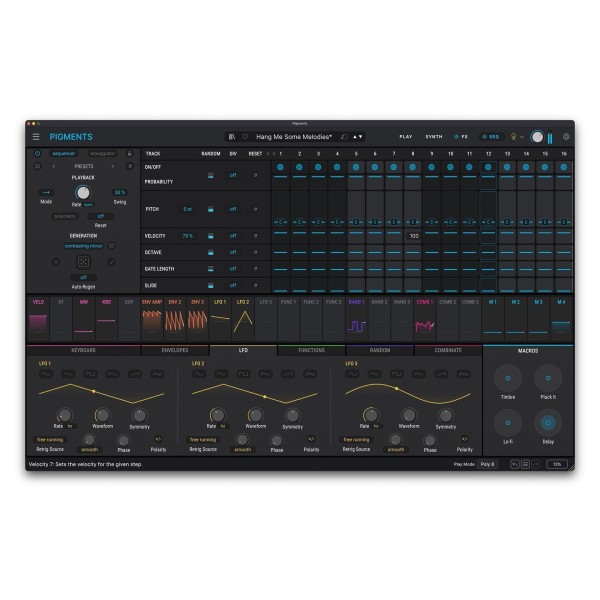Image resolution: width=600 pixels, height=600 pixels.
Task: Click the randomize icon in Velocity row
Action: [210, 236]
